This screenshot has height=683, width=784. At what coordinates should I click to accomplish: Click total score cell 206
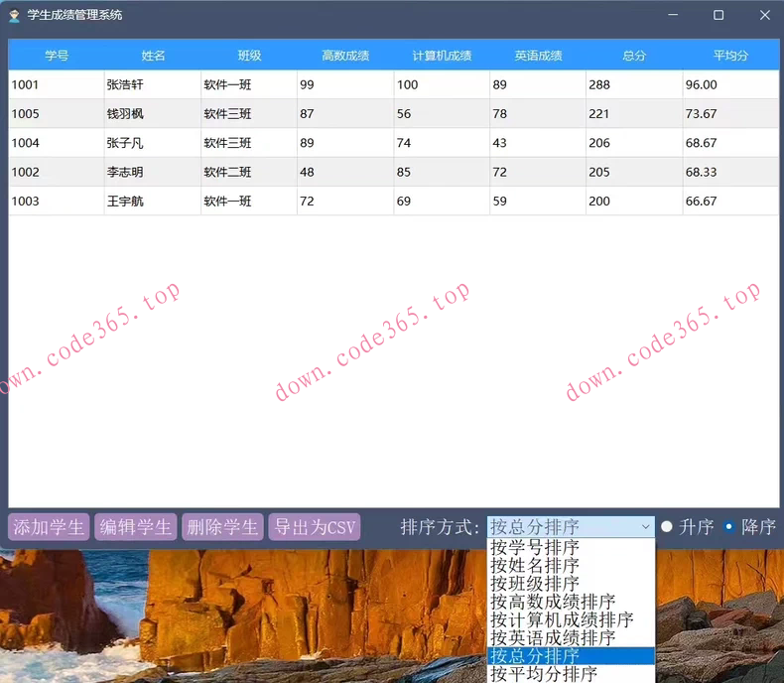[634, 143]
